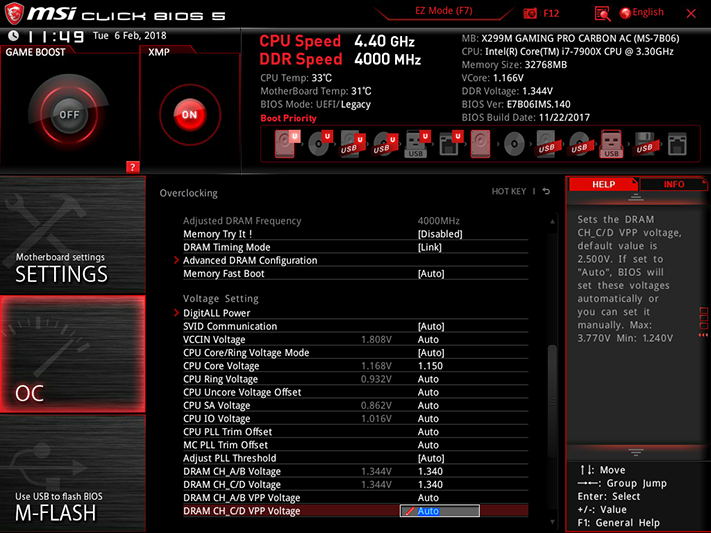Click the red question mark help icon
The height and width of the screenshot is (533, 711).
pos(132,167)
